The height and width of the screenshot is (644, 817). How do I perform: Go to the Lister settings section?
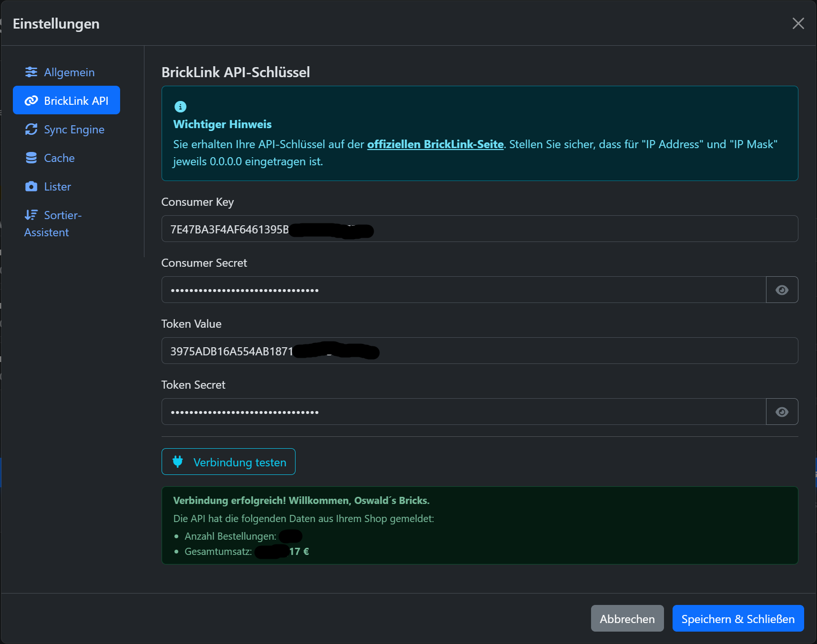click(x=66, y=186)
